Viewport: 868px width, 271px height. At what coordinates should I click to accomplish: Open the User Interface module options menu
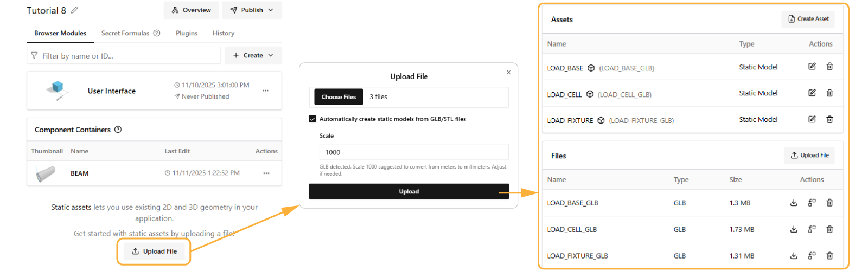pyautogui.click(x=265, y=91)
